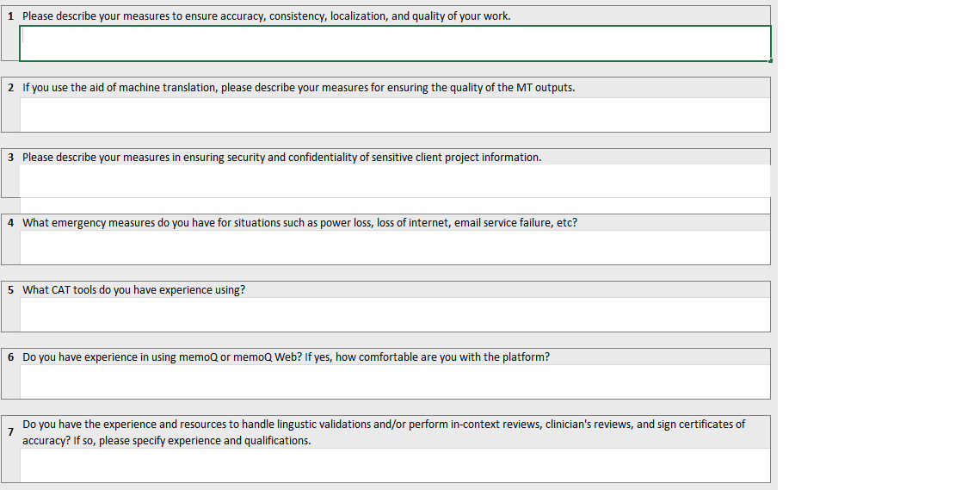This screenshot has height=490, width=980.
Task: Click the number 3 cell
Action: pos(10,157)
